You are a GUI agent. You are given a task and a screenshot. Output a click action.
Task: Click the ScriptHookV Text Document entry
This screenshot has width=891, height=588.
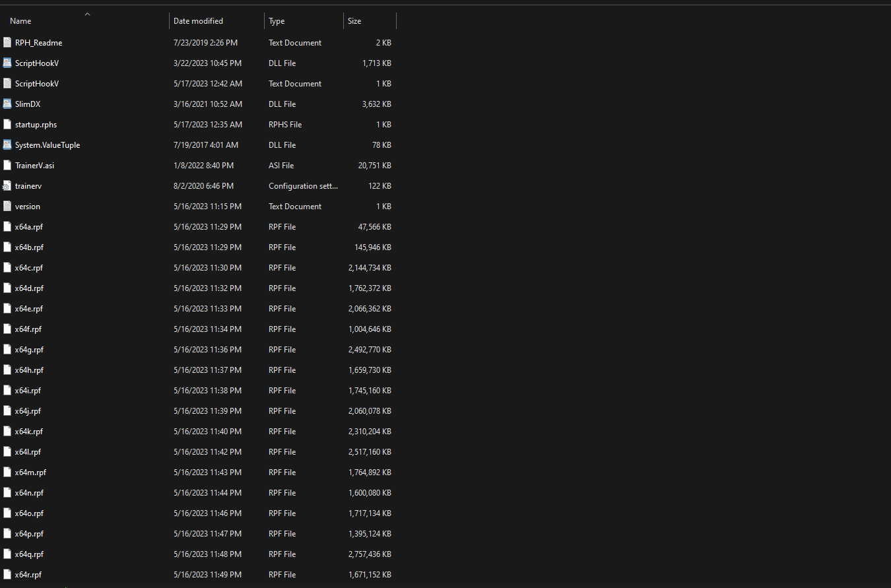click(37, 84)
